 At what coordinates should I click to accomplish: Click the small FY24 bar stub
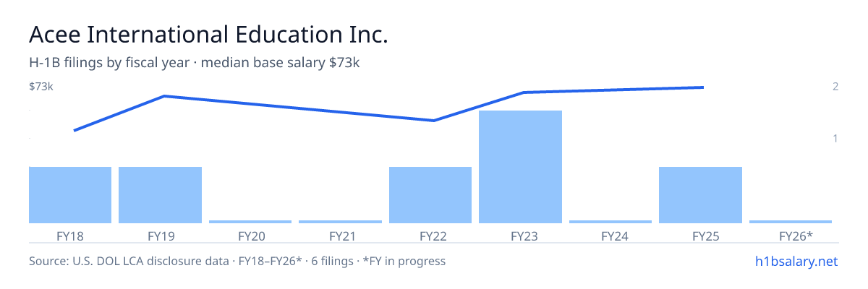click(610, 222)
